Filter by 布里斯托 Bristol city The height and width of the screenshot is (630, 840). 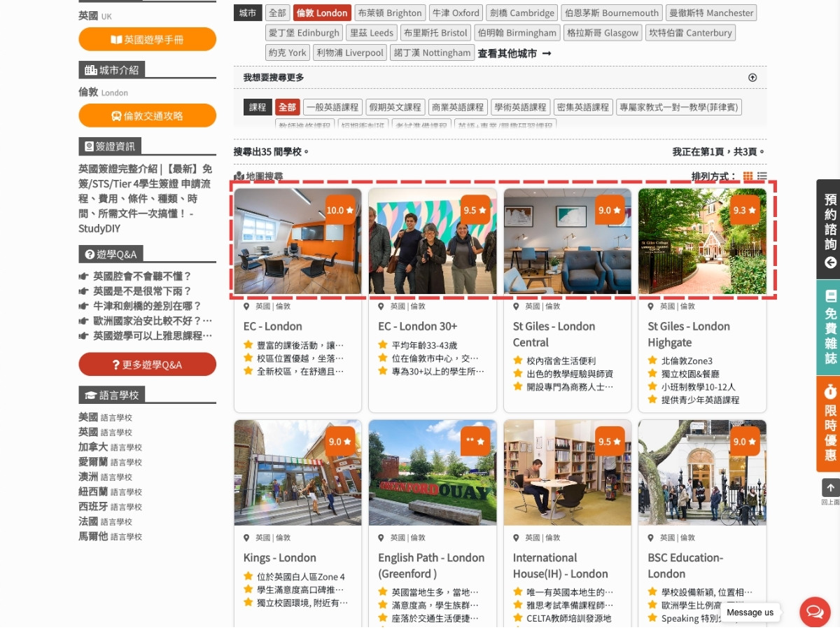[x=435, y=32]
